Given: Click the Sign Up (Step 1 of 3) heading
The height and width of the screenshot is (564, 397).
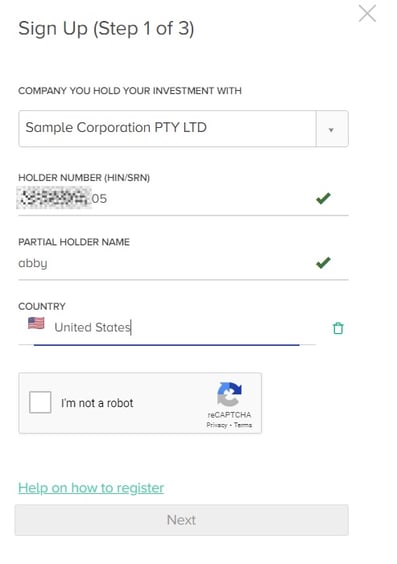Looking at the screenshot, I should tap(106, 28).
